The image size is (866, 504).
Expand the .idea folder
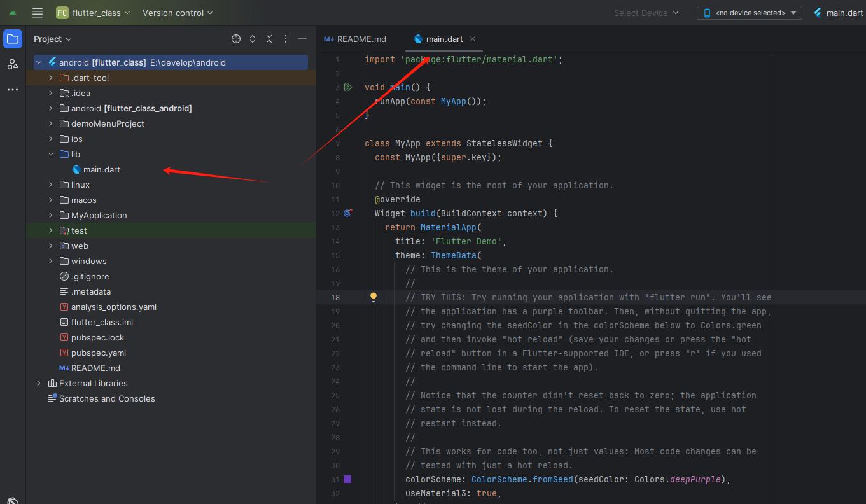51,93
